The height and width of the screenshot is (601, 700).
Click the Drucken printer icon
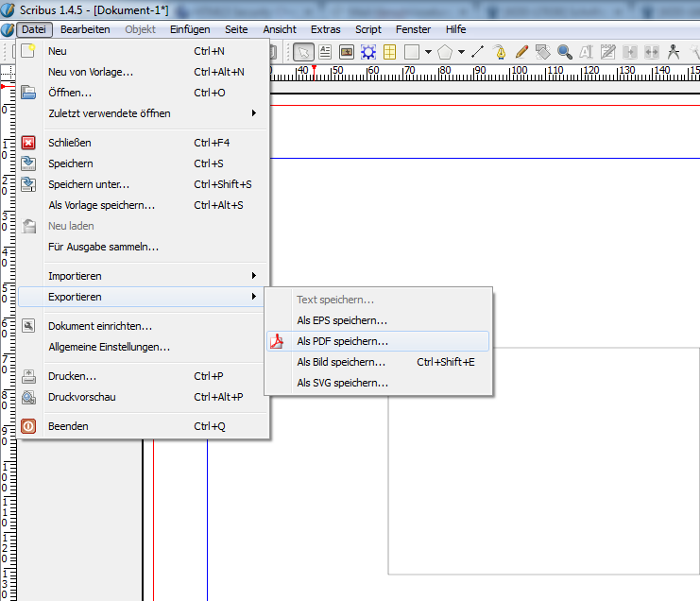tap(28, 376)
